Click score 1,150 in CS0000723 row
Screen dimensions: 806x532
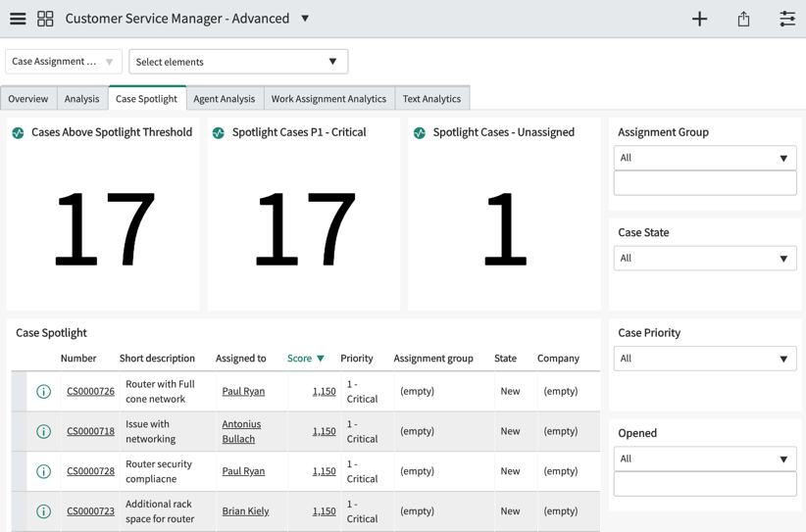click(x=324, y=511)
